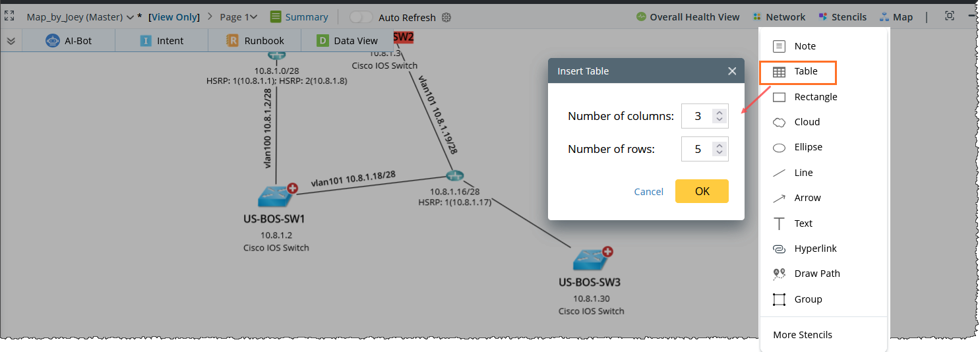Switch to the Data View tab
This screenshot has height=352, width=980.
pos(347,41)
